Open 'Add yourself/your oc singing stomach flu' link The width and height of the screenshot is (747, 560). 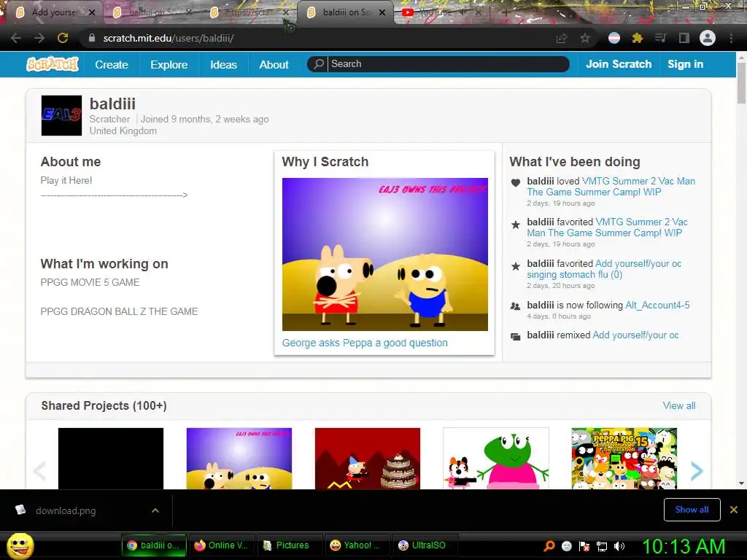tap(604, 269)
